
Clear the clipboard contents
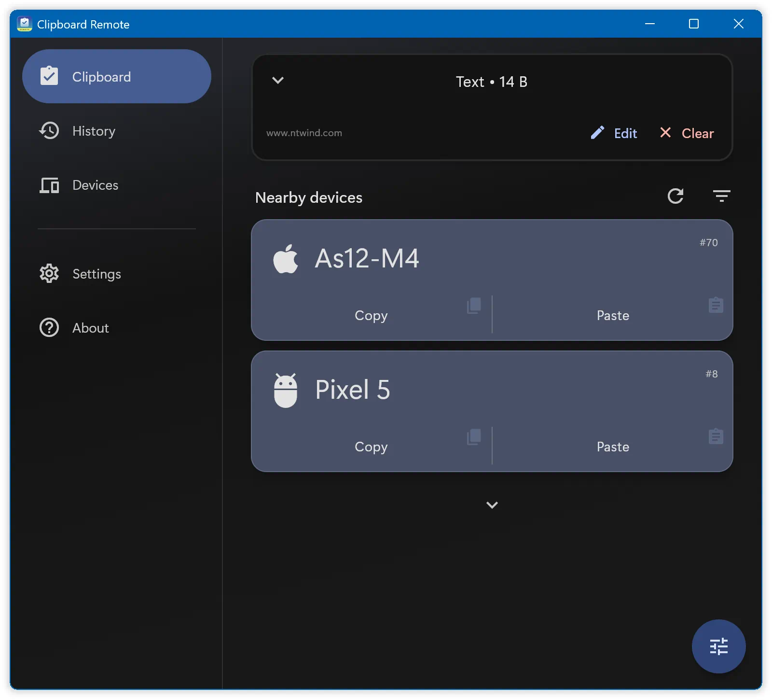[687, 133]
